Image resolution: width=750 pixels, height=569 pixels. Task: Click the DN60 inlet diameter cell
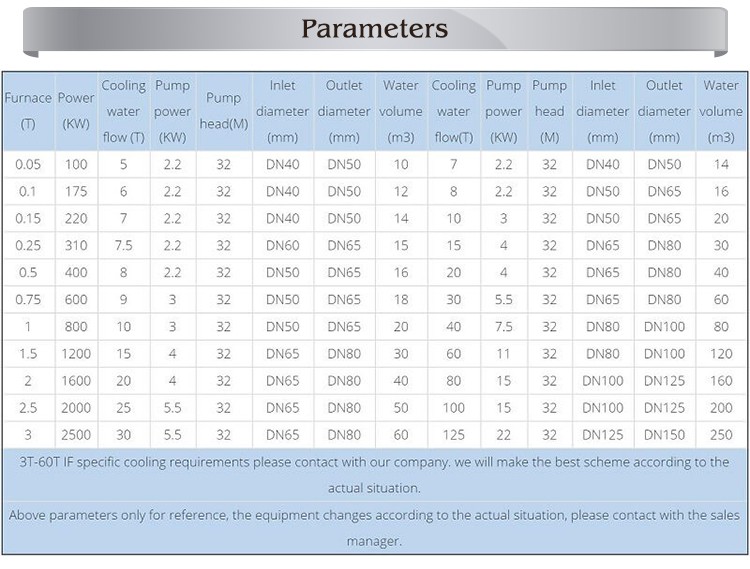[x=282, y=245]
